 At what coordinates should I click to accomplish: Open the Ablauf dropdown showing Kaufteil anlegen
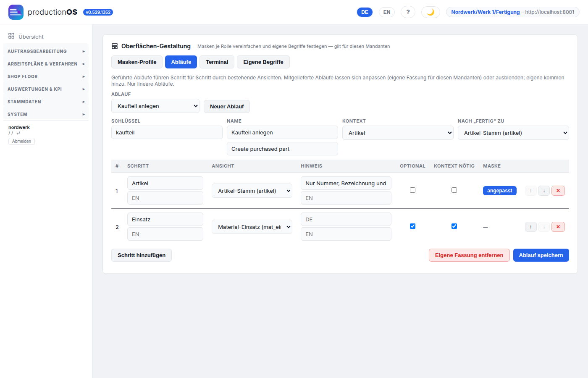click(x=155, y=106)
